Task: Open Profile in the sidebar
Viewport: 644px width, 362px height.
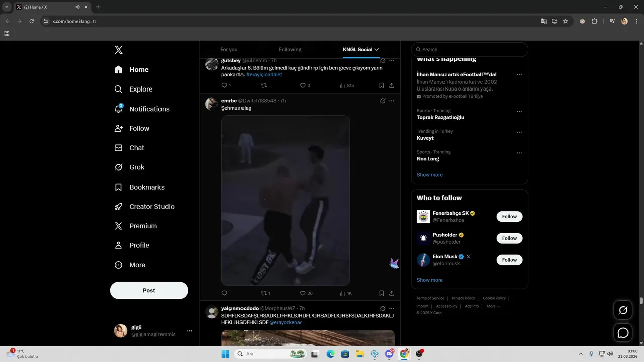Action: click(132, 245)
